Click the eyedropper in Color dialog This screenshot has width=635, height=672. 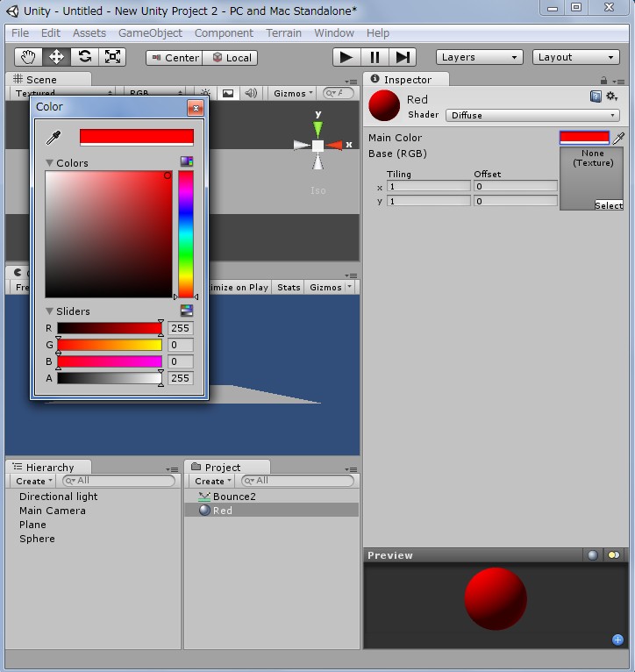(54, 138)
